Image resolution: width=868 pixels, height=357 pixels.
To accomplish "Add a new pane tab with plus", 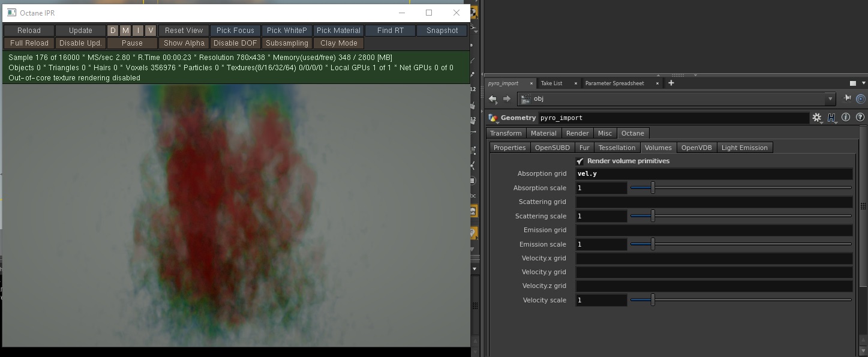I will [x=671, y=83].
